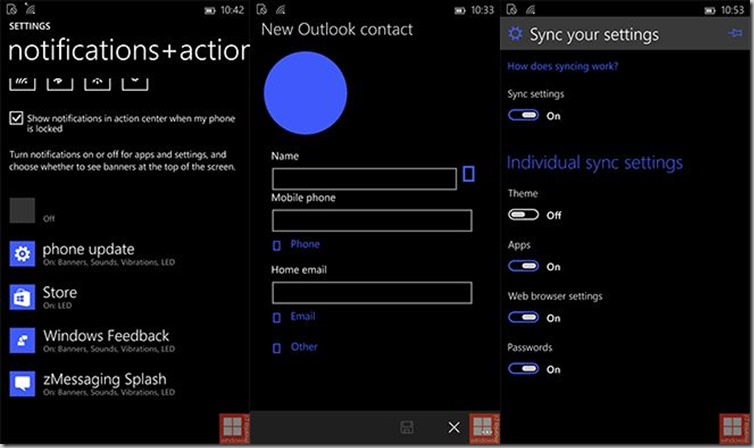Tap the gear icon in Sync your settings header
Screen dimensions: 754x448
coord(515,34)
